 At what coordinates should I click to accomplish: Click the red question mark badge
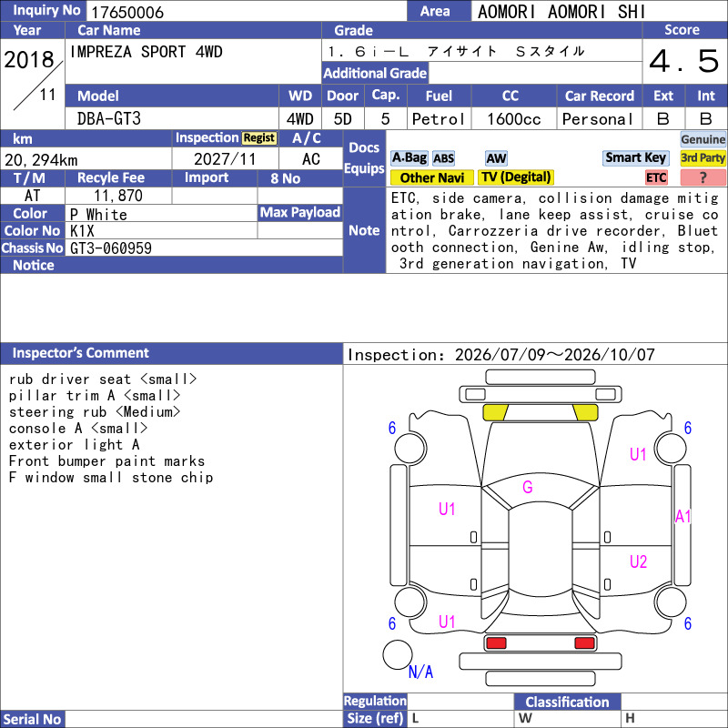(x=703, y=177)
